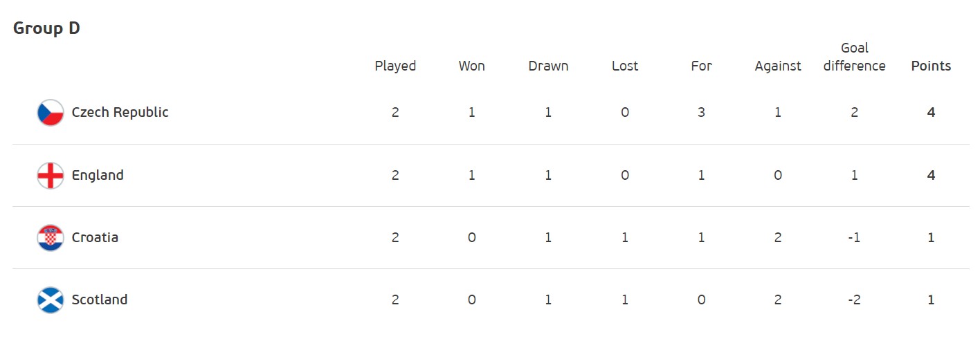
Task: Click the Lost column header
Action: (625, 66)
